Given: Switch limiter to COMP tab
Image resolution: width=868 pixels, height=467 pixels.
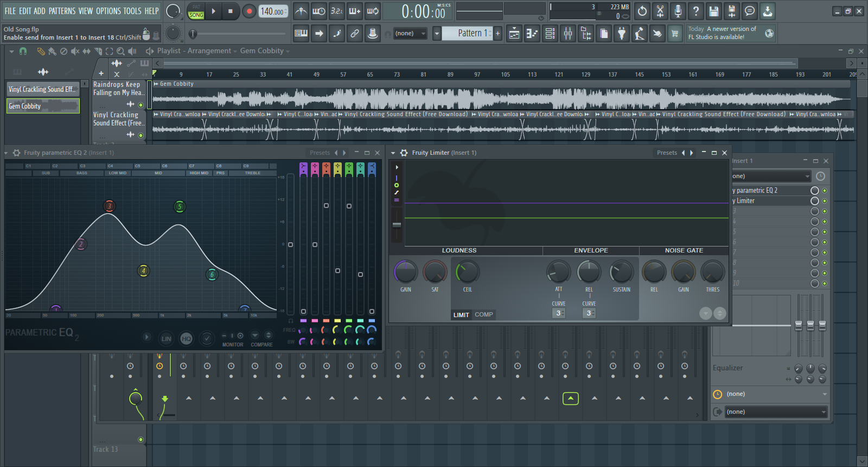Looking at the screenshot, I should coord(483,314).
